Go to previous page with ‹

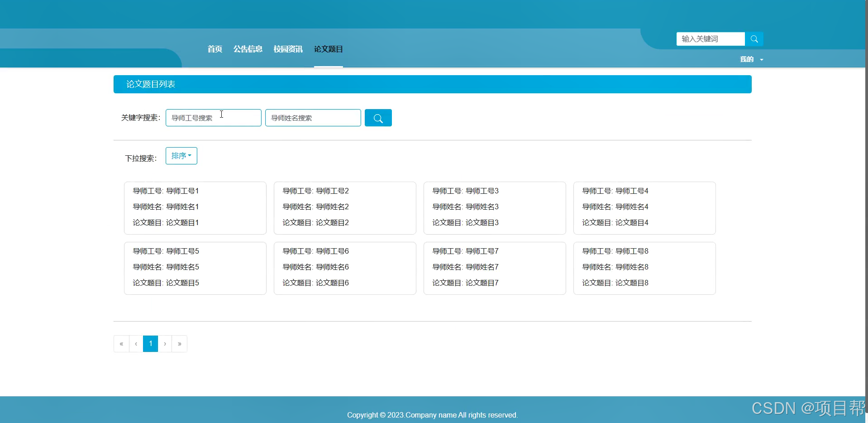point(136,344)
